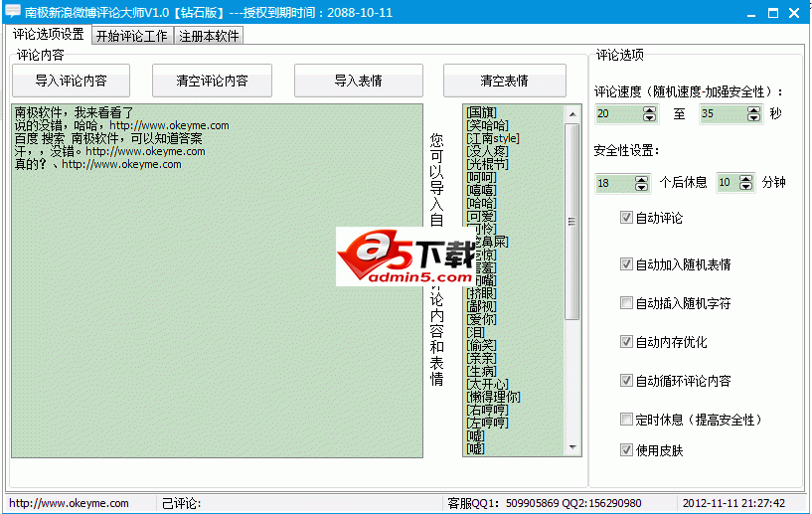Select the [右哼哼] emoticon entry
Image resolution: width=812 pixels, height=514 pixels.
click(x=487, y=411)
